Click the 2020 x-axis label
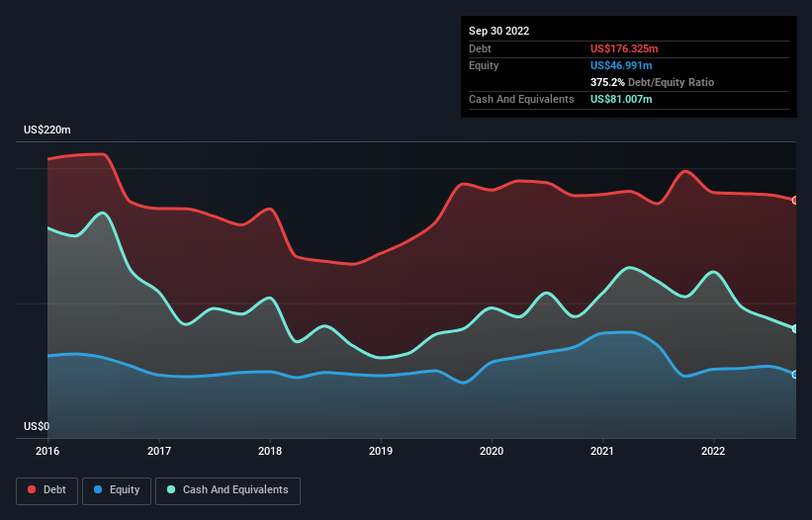 tap(492, 451)
